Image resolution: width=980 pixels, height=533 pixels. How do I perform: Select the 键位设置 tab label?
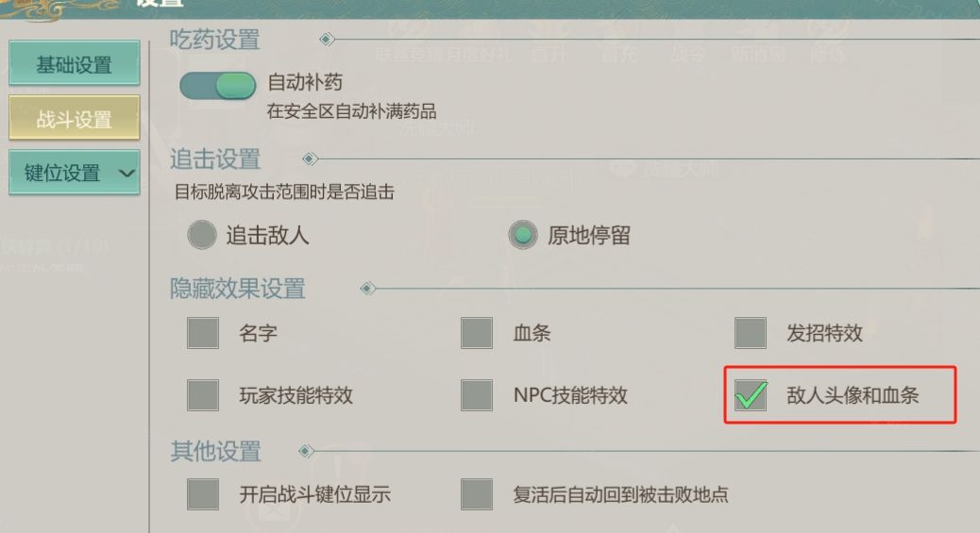click(62, 174)
